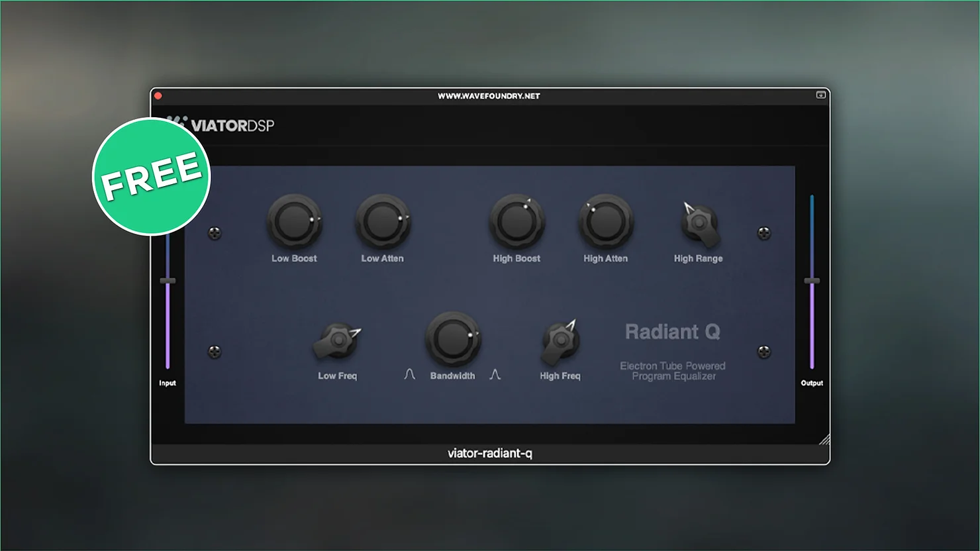Image resolution: width=980 pixels, height=551 pixels.
Task: Click the Low Atten knob
Action: 383,223
